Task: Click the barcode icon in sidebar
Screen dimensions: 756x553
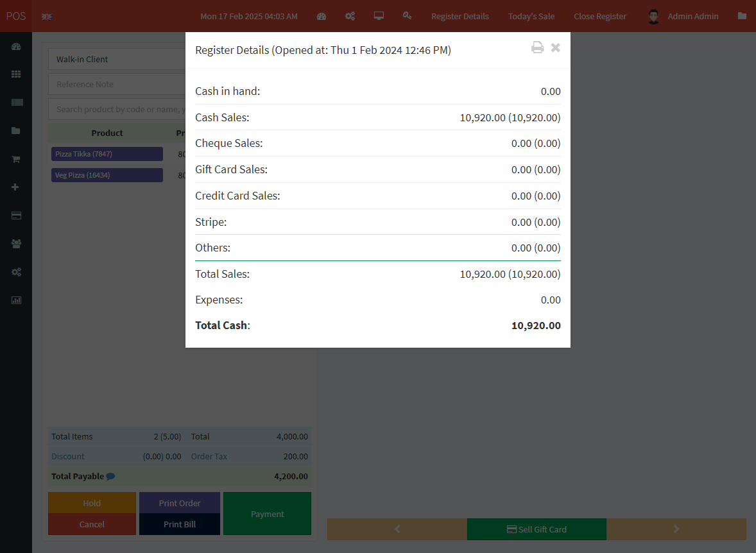Action: [x=16, y=103]
